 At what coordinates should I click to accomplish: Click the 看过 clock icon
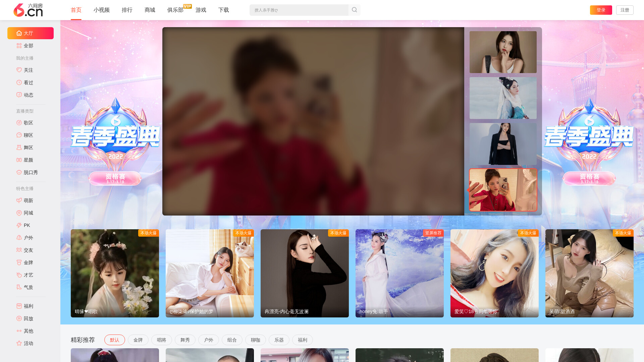19,82
